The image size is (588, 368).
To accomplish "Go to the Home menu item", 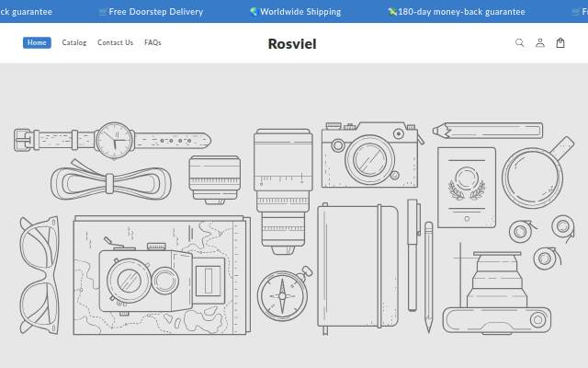I will coord(37,43).
